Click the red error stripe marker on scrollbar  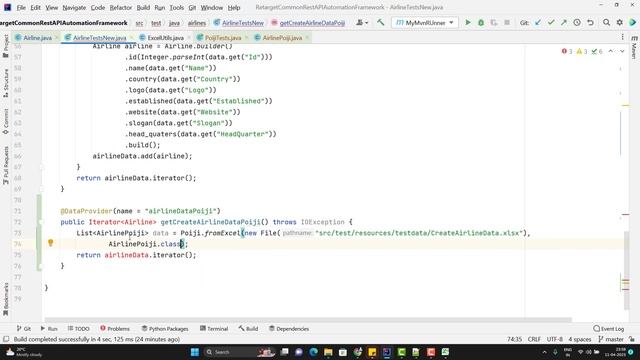click(x=625, y=214)
